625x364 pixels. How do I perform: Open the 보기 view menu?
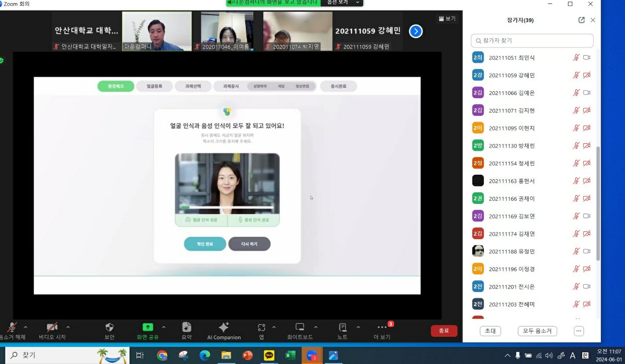447,19
